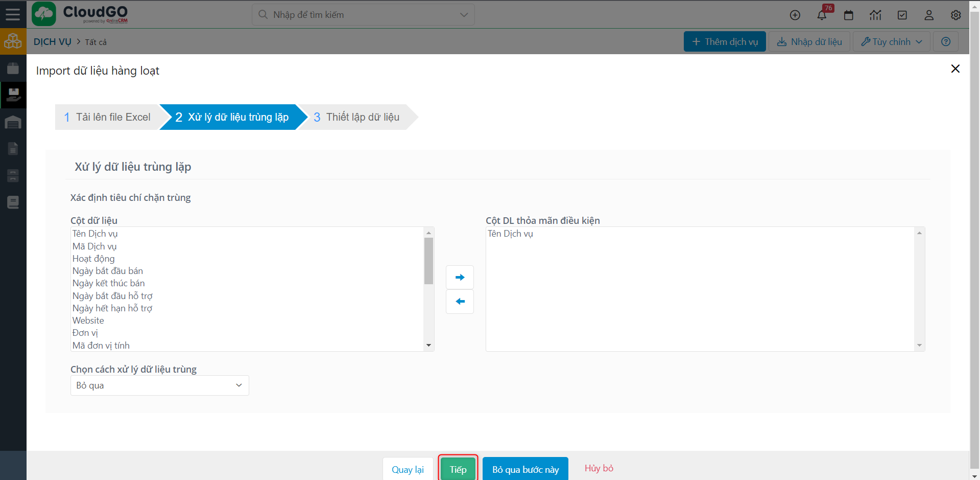The height and width of the screenshot is (480, 980).
Task: Expand the search box dropdown chevron
Action: click(x=464, y=15)
